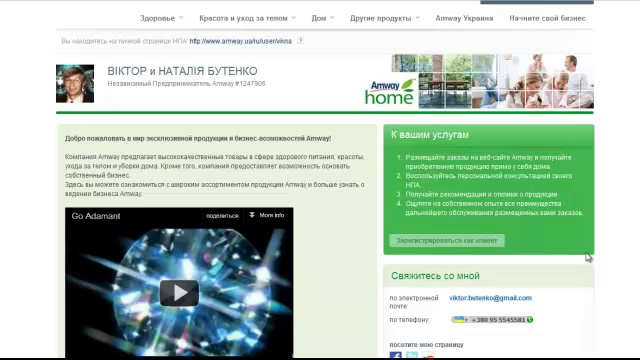Click Зарегистрироваться как клиент button
Image resolution: width=640 pixels, height=360 pixels.
[x=447, y=240]
